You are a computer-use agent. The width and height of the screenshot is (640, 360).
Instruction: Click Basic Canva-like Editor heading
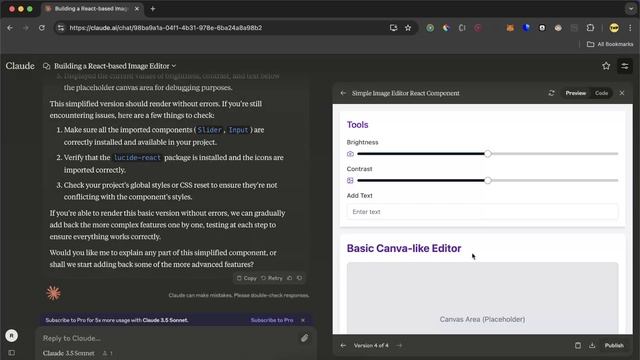(x=404, y=248)
